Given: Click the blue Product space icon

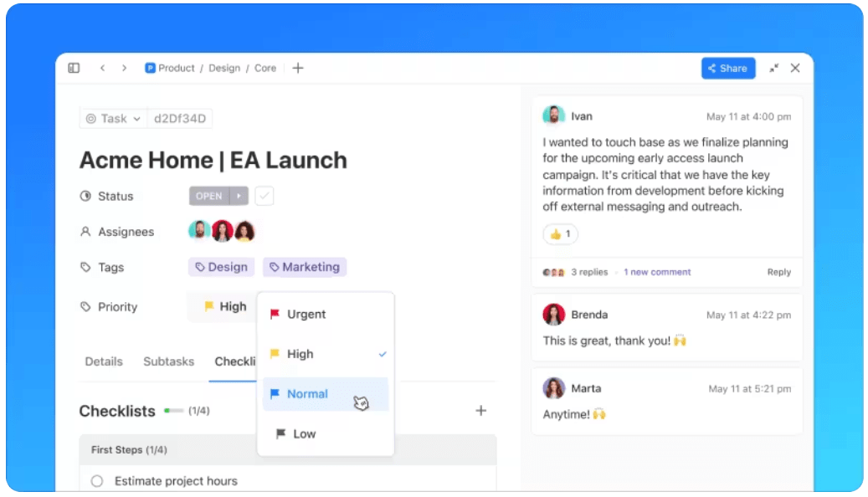Looking at the screenshot, I should (x=150, y=68).
